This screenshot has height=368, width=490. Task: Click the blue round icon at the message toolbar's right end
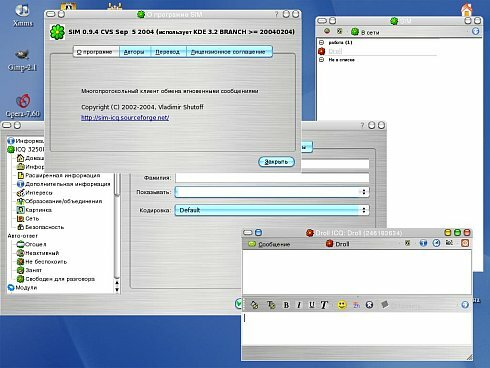click(x=465, y=305)
